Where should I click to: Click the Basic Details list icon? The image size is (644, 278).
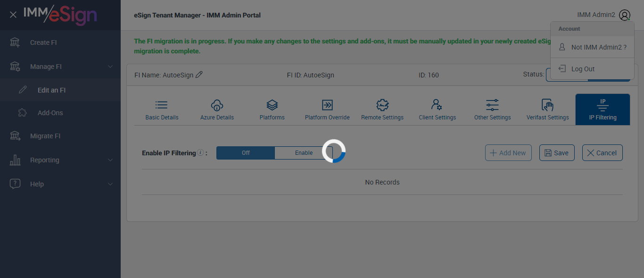pyautogui.click(x=162, y=105)
